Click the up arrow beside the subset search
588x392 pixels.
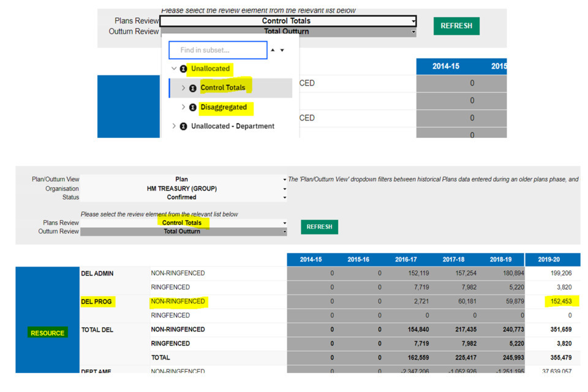coord(273,50)
